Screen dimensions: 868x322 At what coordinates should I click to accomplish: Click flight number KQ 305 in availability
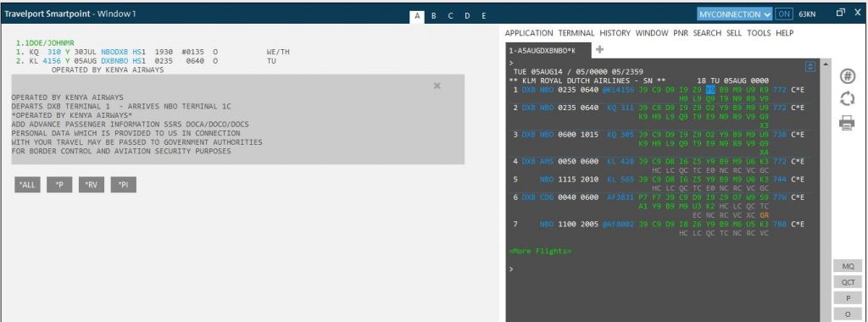(620, 135)
